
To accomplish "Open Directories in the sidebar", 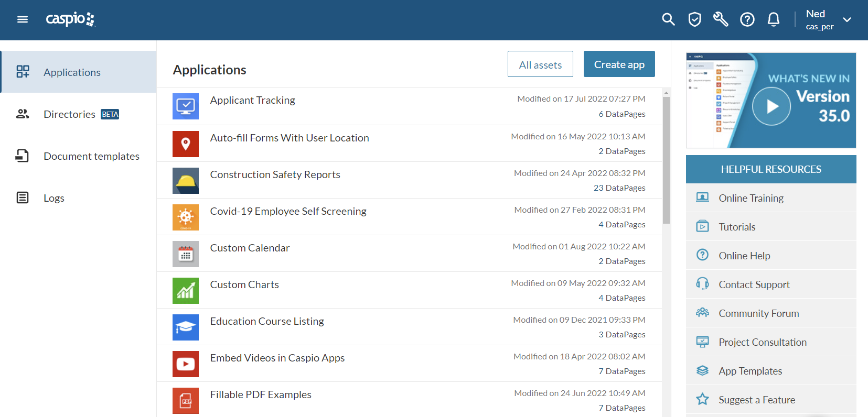I will 69,114.
